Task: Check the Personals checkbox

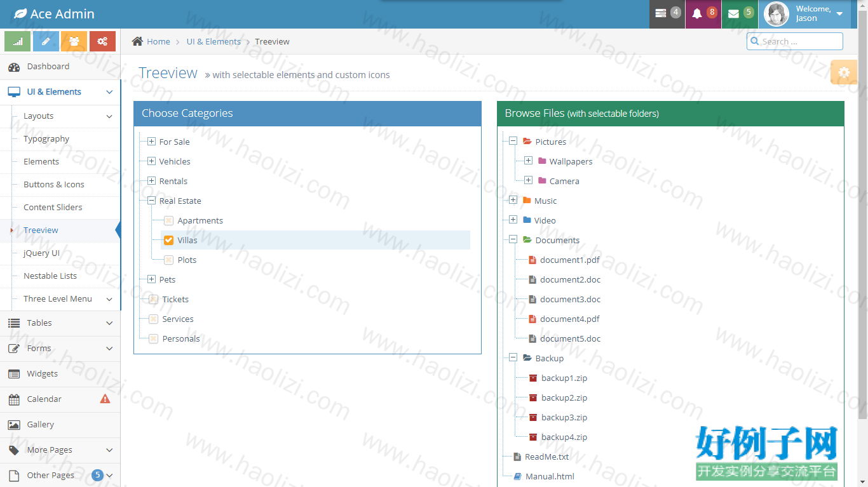Action: (153, 338)
